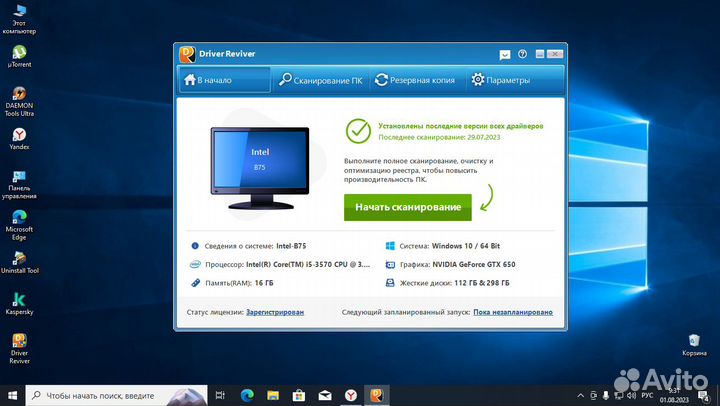Viewport: 720px width, 406px height.
Task: Select the DAEMON Tools Ultra desktop icon
Action: (19, 102)
